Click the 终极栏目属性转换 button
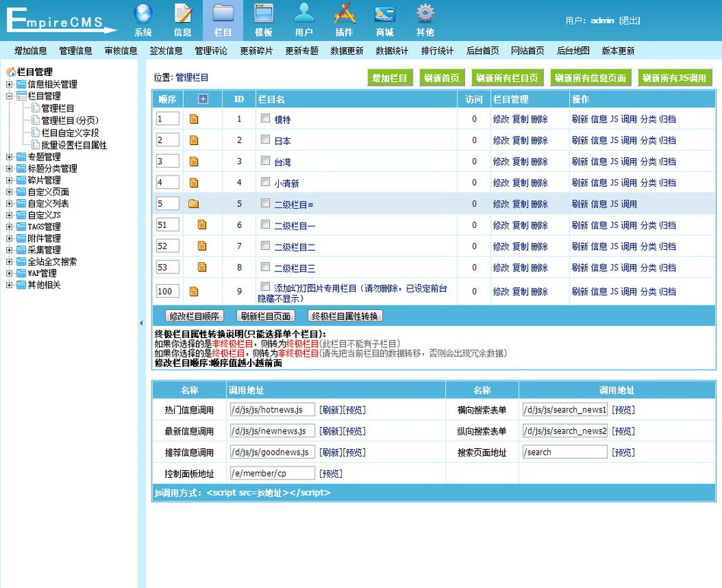 pos(345,316)
